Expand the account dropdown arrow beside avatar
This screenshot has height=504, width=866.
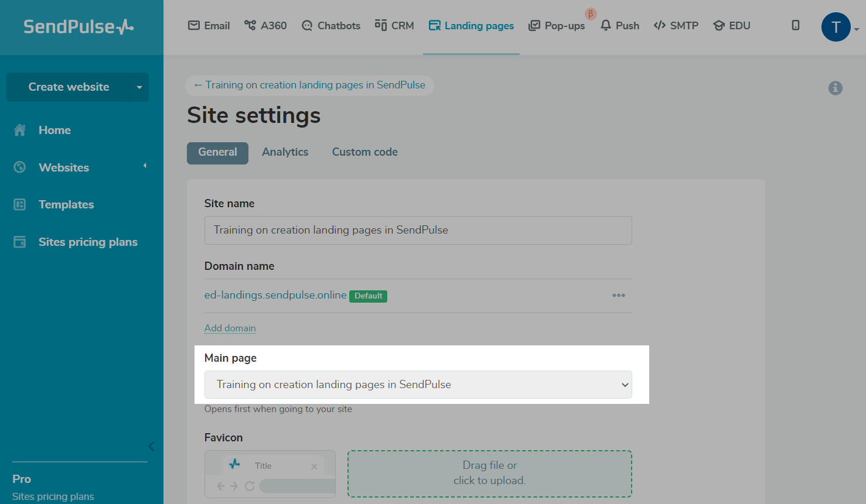click(x=857, y=29)
